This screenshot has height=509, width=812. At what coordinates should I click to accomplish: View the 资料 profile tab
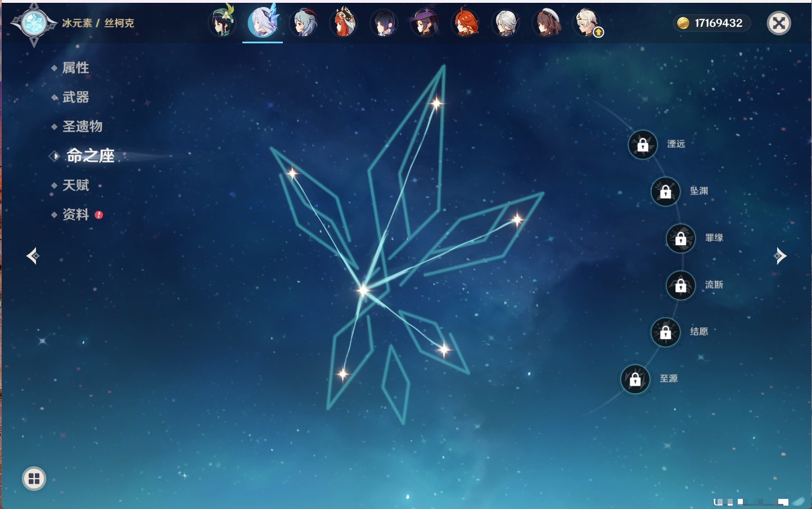(75, 214)
